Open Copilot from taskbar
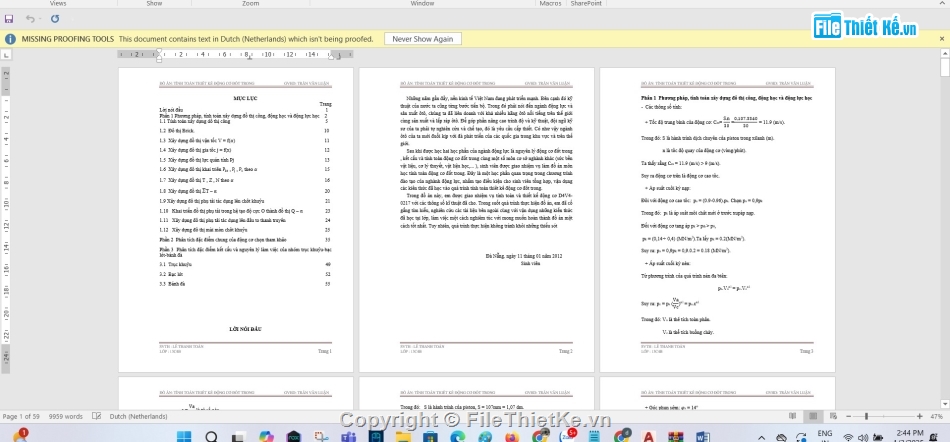Image resolution: width=950 pixels, height=442 pixels. tap(265, 436)
